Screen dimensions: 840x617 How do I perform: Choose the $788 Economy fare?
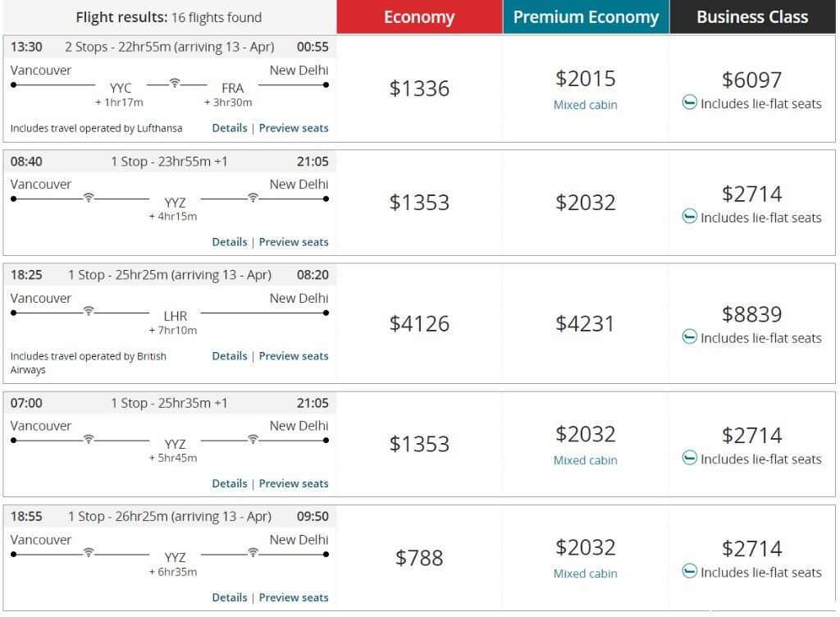[x=419, y=558]
